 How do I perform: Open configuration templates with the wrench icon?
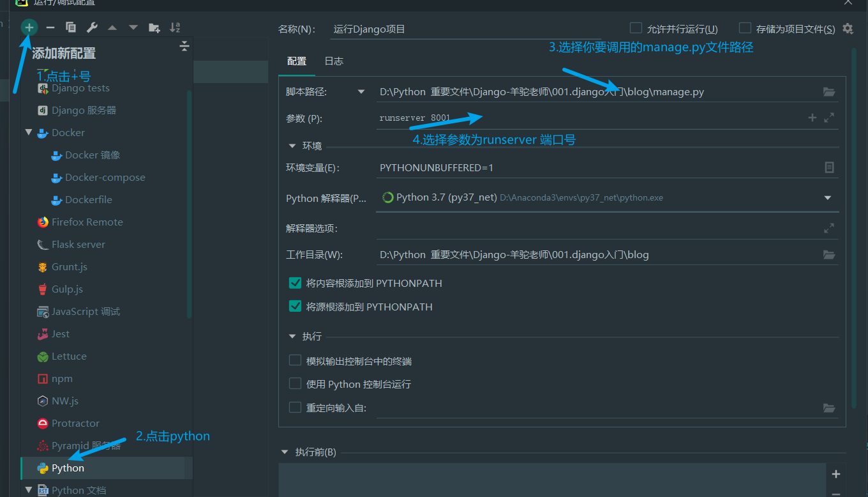pyautogui.click(x=91, y=27)
